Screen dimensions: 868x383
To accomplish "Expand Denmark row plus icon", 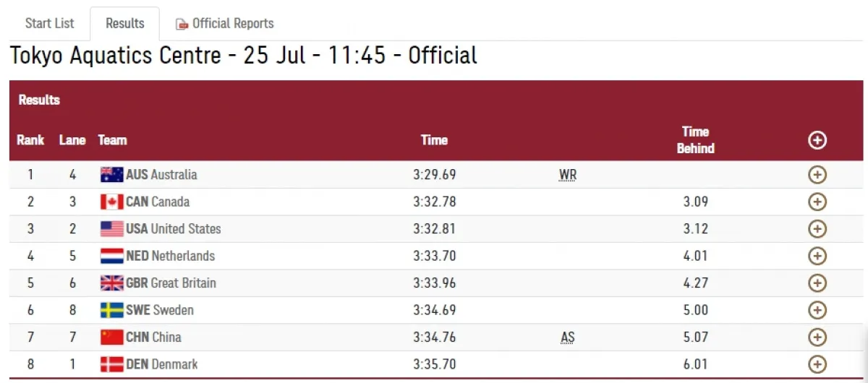I will coord(817,364).
